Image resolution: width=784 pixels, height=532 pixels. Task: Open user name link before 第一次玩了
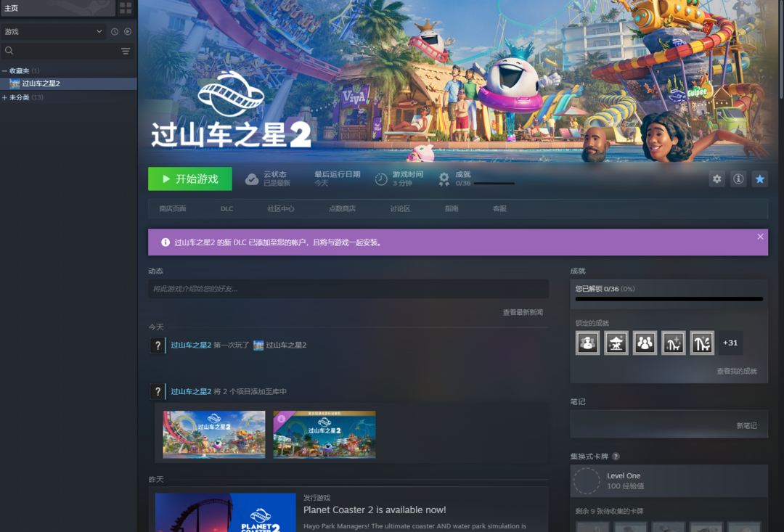click(191, 345)
